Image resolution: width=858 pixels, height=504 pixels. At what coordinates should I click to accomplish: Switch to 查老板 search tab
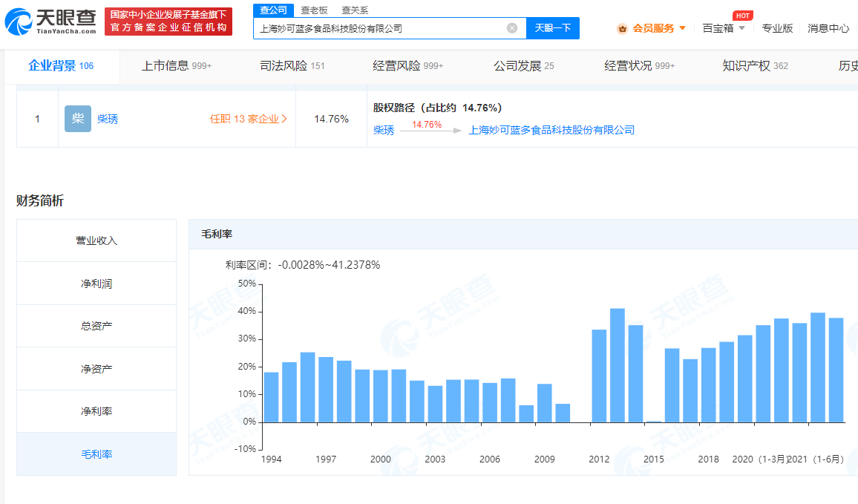tap(314, 10)
